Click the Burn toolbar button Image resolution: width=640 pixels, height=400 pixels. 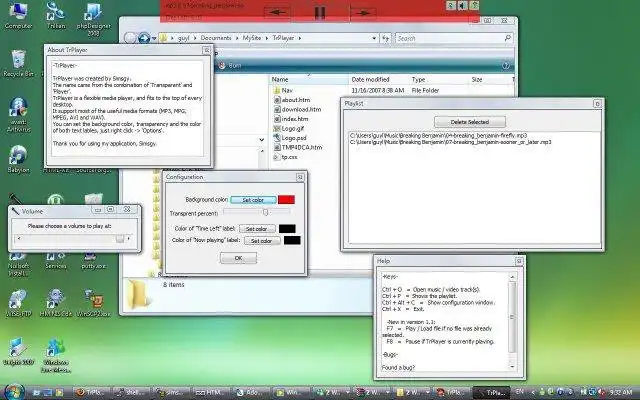[230, 65]
